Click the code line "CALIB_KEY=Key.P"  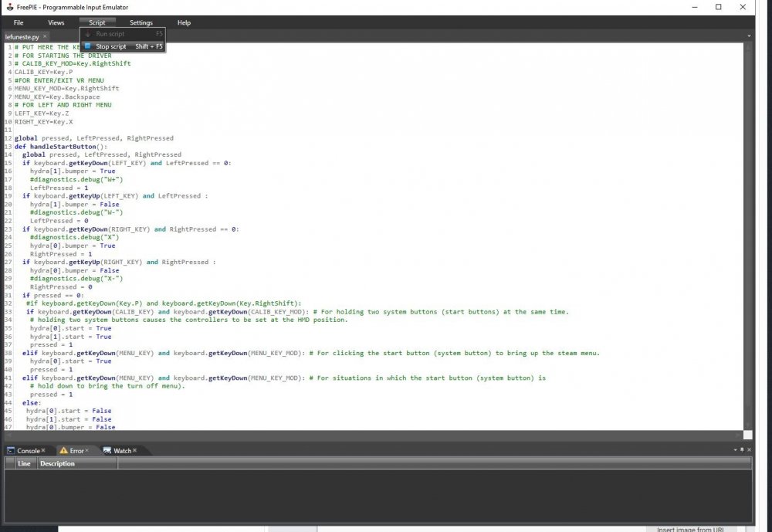(x=43, y=72)
